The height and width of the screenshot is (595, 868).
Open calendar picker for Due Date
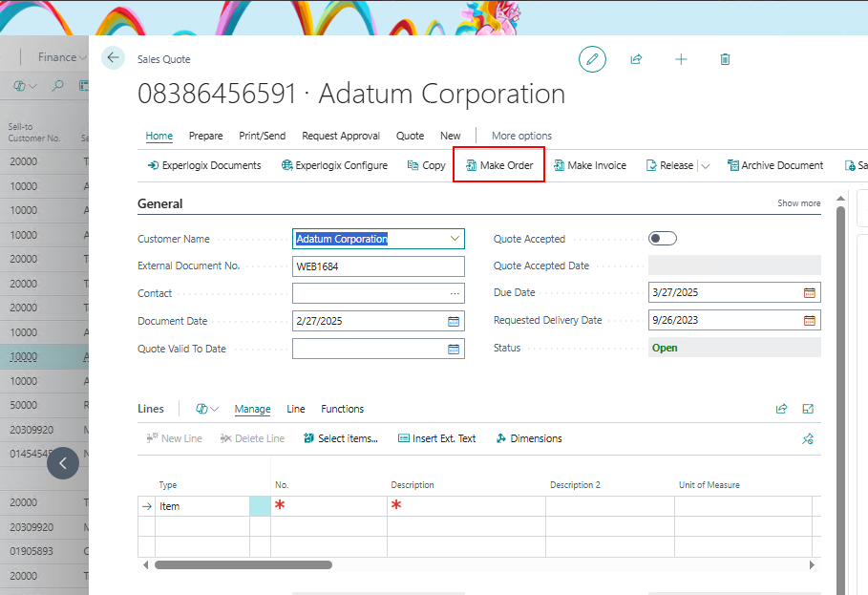pos(810,292)
